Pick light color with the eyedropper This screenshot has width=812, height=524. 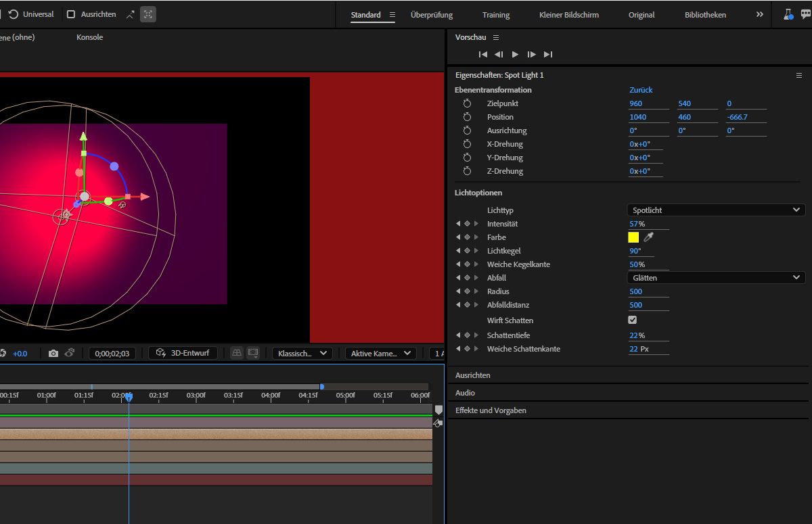648,237
